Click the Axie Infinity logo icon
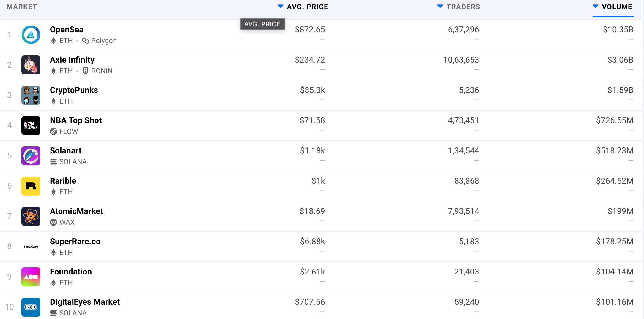The width and height of the screenshot is (644, 319). 31,65
